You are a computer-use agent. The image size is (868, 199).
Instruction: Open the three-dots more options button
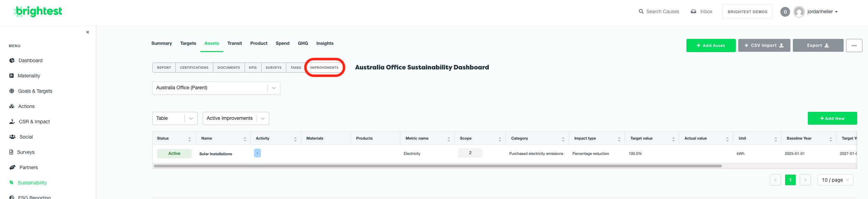click(x=854, y=45)
